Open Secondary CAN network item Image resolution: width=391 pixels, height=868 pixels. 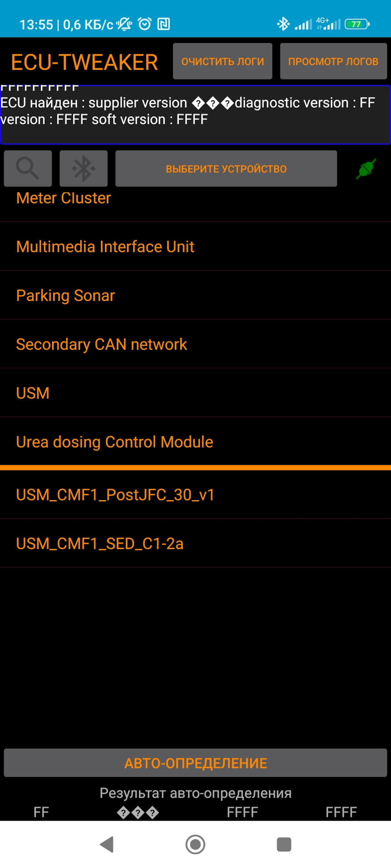[x=101, y=344]
